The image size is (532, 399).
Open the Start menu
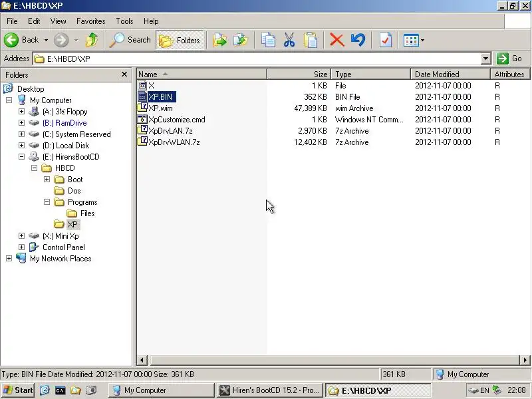[18, 390]
